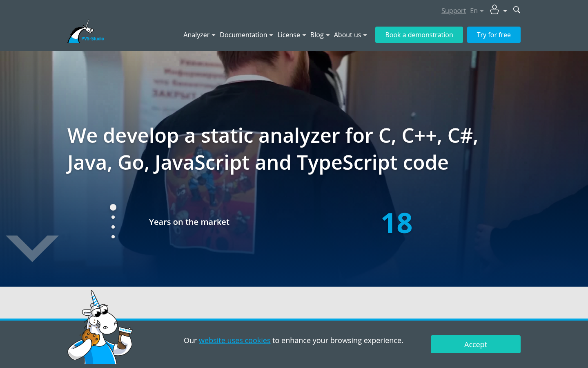Accept the cookies notice
This screenshot has width=588, height=368.
[476, 344]
